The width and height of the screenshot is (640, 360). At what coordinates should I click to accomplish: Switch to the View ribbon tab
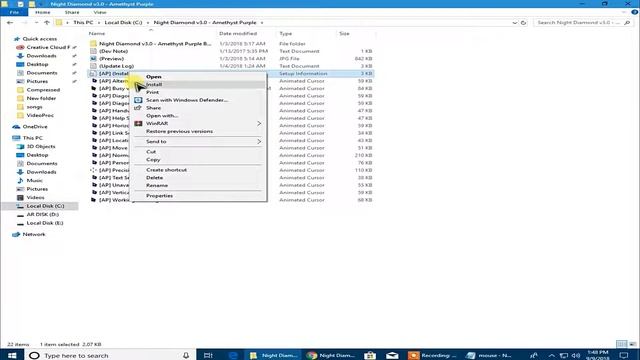point(100,12)
